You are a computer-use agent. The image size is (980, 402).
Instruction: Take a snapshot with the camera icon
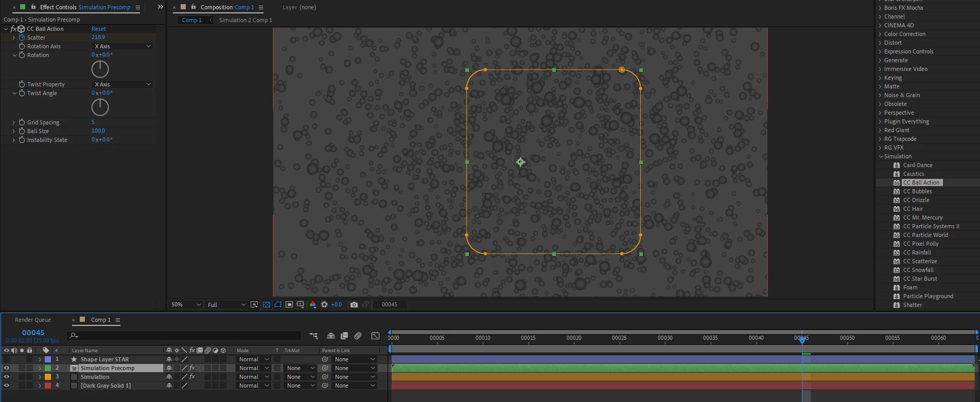point(354,304)
